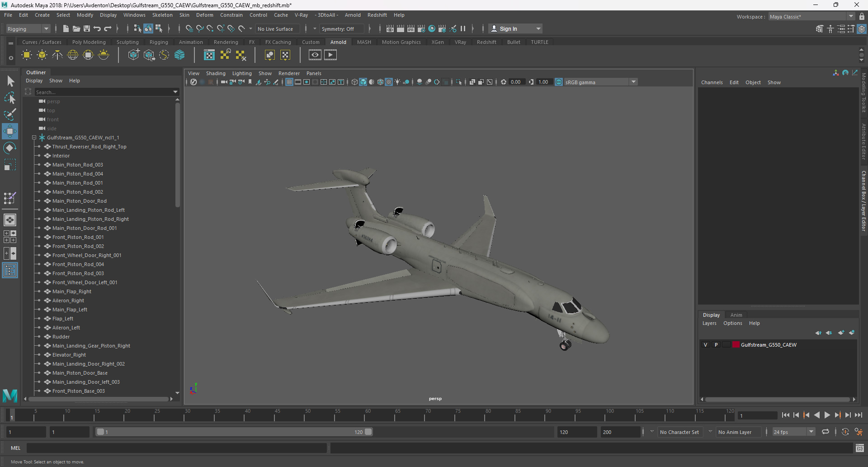The width and height of the screenshot is (868, 467).
Task: Toggle viewport grid display
Action: tap(289, 82)
